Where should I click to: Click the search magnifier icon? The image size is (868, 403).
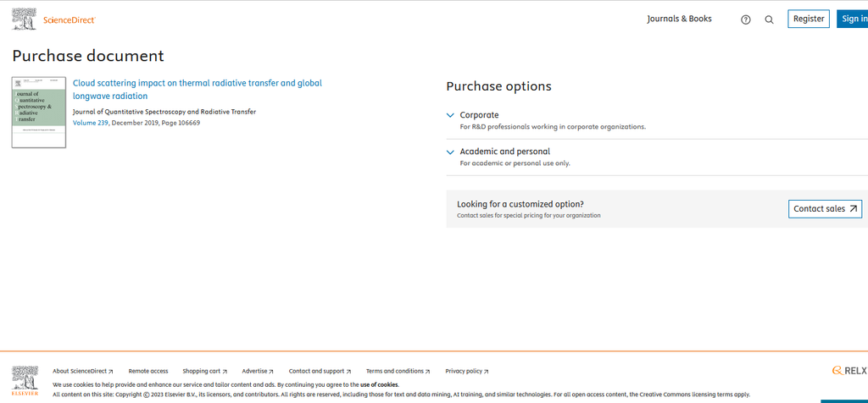point(770,19)
